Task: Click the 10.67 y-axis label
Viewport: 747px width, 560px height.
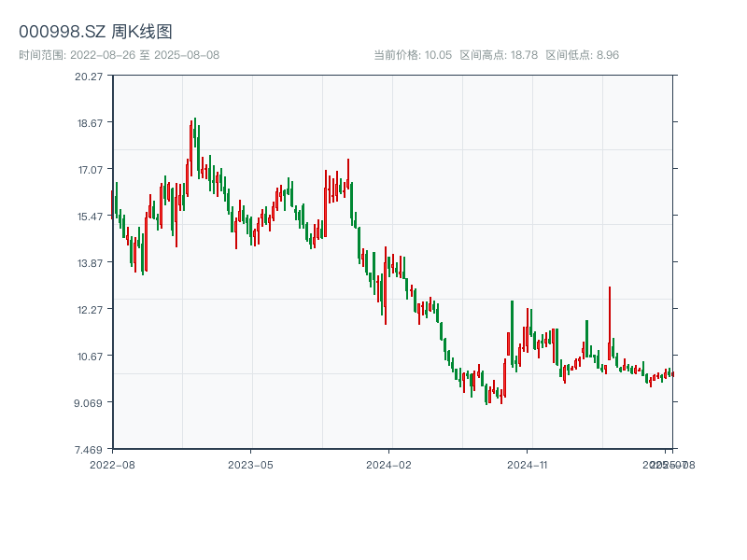Action: (x=89, y=356)
